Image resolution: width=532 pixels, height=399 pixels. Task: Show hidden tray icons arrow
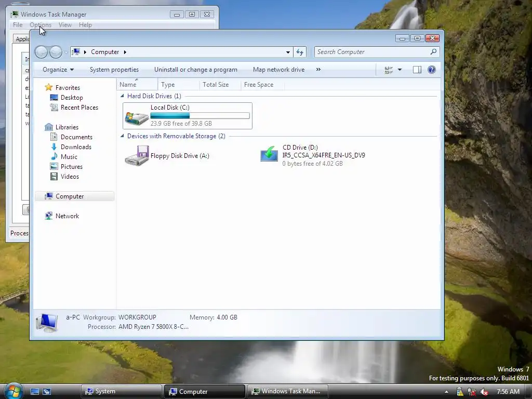[446, 392]
